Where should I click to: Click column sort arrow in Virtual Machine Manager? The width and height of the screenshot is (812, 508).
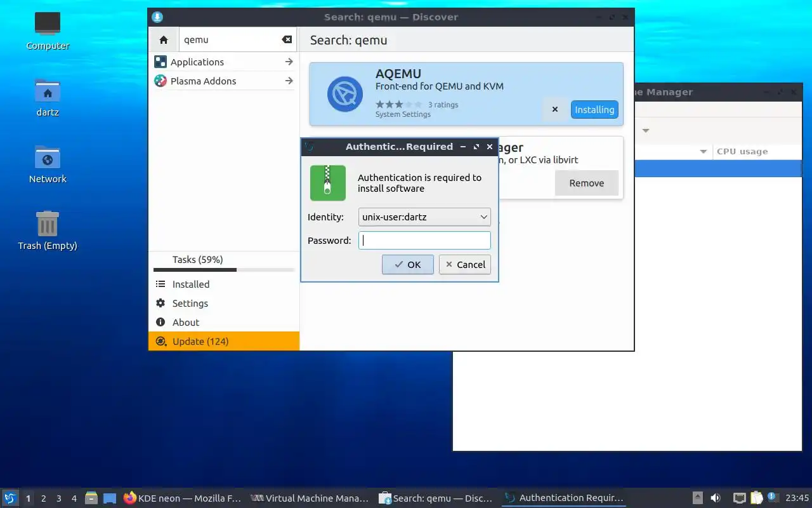point(704,151)
